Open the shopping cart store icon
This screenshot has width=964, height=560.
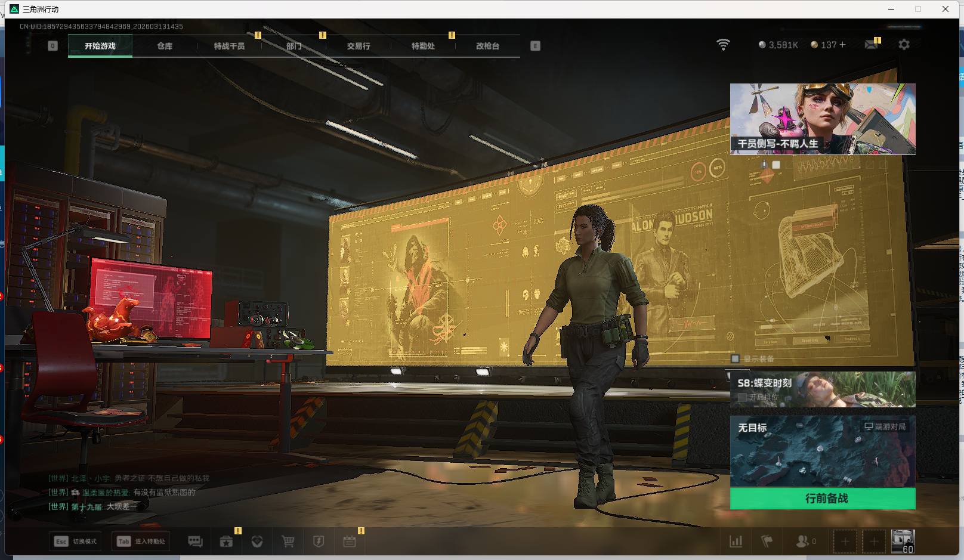[x=288, y=542]
